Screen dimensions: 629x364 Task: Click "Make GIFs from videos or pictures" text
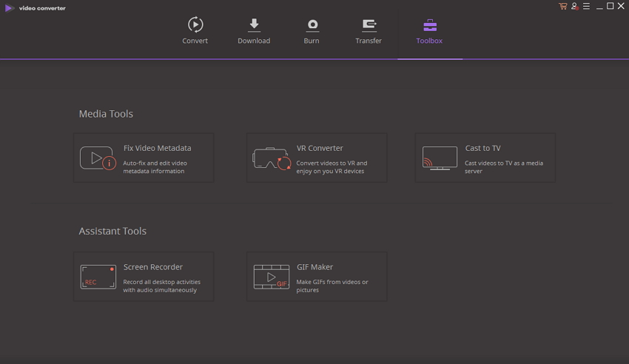tap(332, 286)
